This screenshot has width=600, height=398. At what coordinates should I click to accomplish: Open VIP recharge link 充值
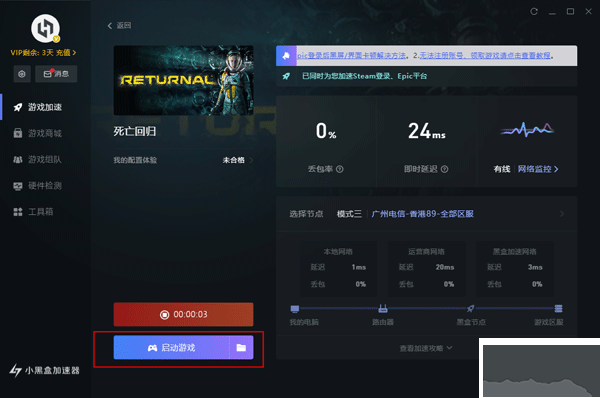(66, 52)
